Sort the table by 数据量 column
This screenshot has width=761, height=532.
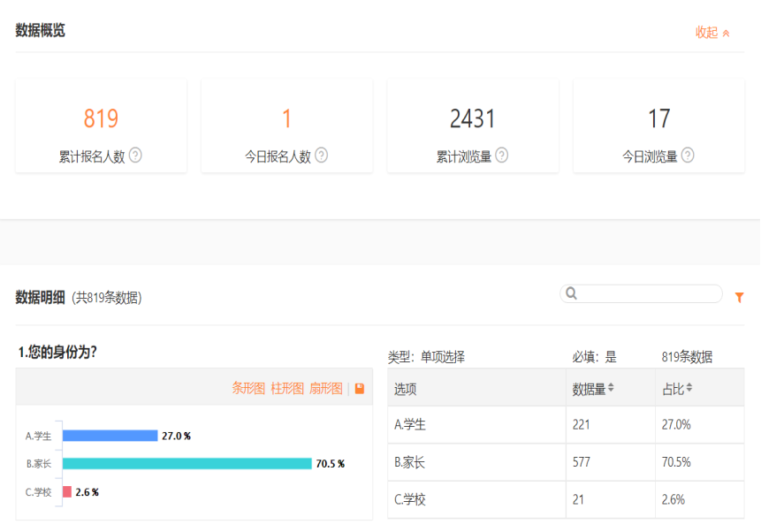coord(610,389)
